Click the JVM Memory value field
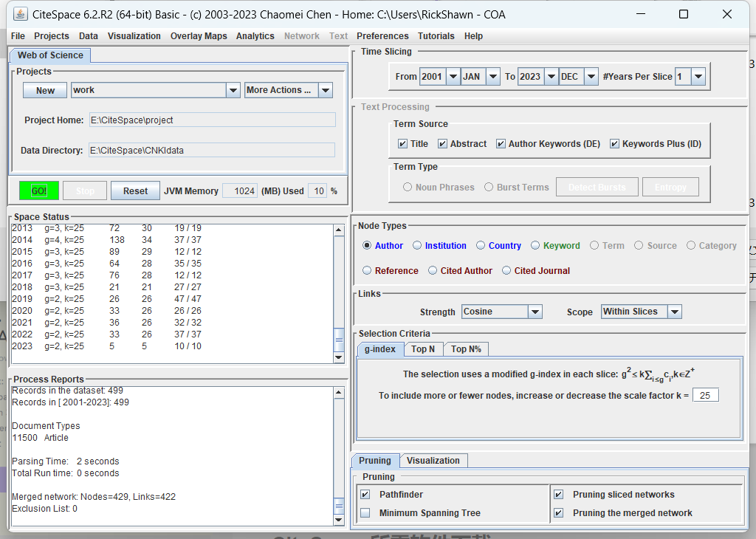 click(240, 191)
